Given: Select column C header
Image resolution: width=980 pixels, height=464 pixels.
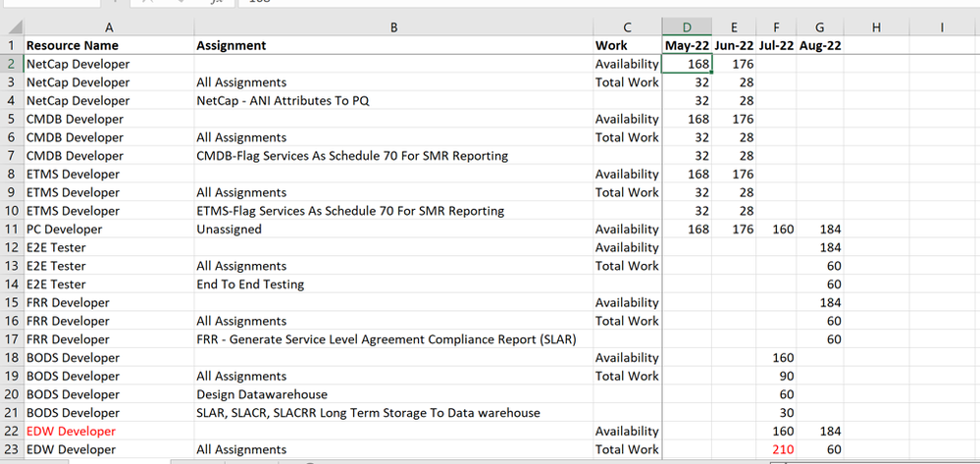Looking at the screenshot, I should (x=628, y=26).
